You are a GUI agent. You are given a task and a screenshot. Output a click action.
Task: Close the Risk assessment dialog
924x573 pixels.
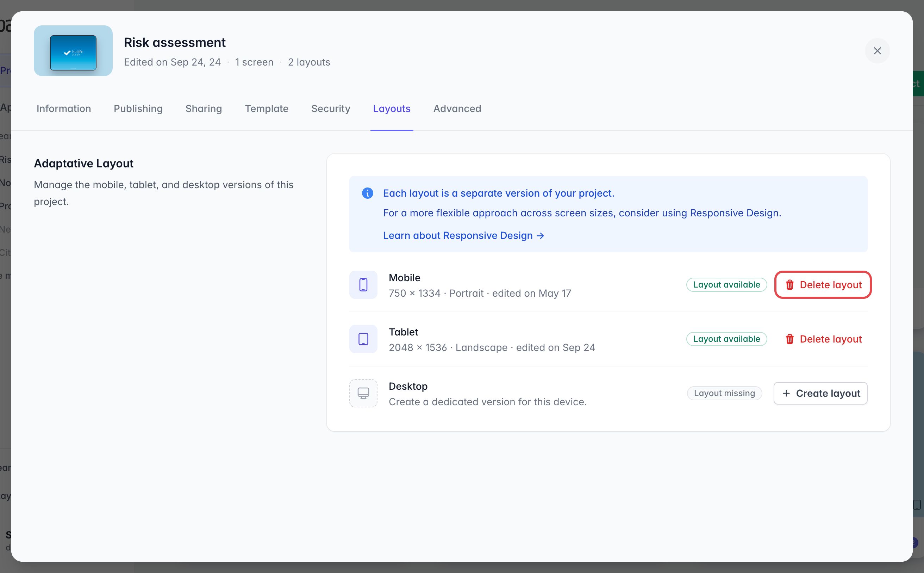click(x=878, y=51)
